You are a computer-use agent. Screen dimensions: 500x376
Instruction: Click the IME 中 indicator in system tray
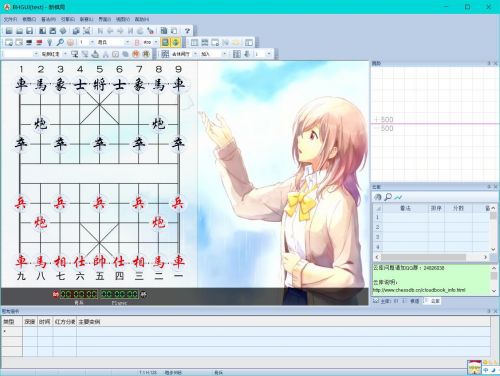click(486, 370)
